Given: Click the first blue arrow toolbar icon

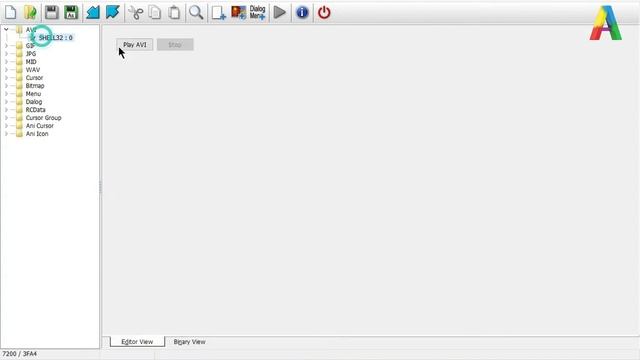Looking at the screenshot, I should (x=93, y=12).
